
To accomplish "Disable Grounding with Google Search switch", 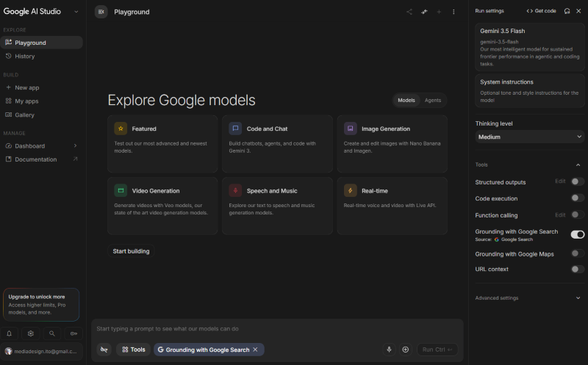I will (x=578, y=234).
